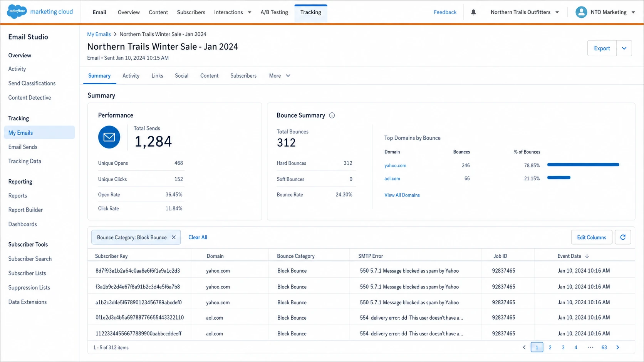The height and width of the screenshot is (362, 644).
Task: Go to results page 2
Action: click(x=550, y=347)
